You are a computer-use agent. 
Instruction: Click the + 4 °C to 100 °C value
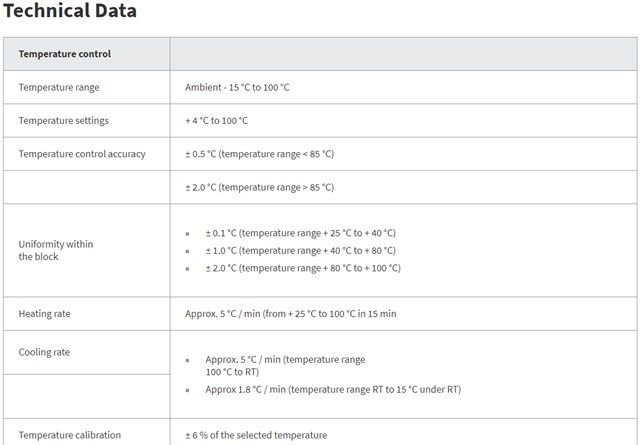(x=216, y=121)
